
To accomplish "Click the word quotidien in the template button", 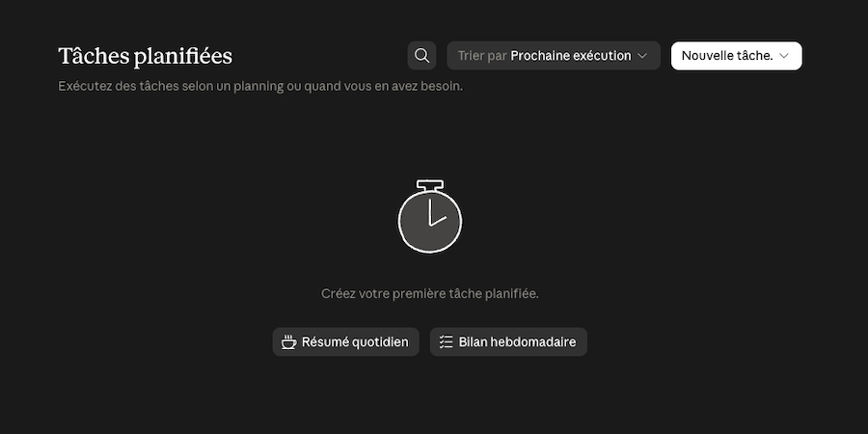I will [380, 342].
